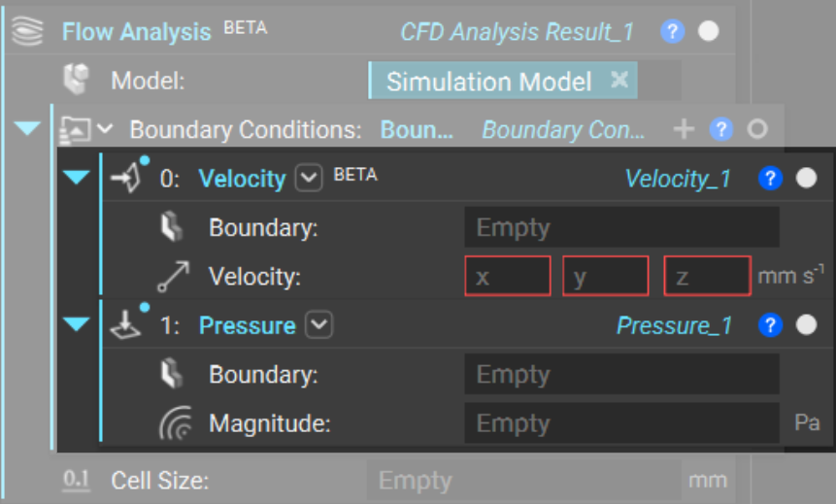Collapse the Boundary Conditions section
836x504 pixels.
point(28,128)
